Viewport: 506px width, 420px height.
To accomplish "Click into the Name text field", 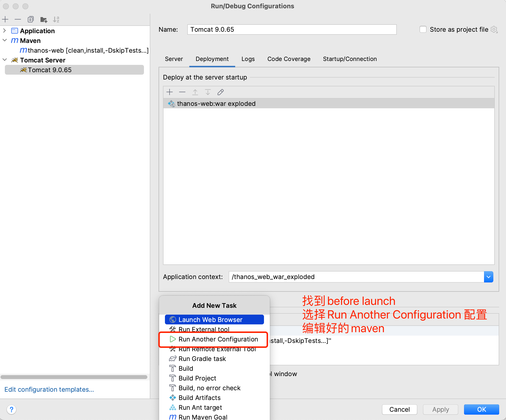I will pos(292,30).
